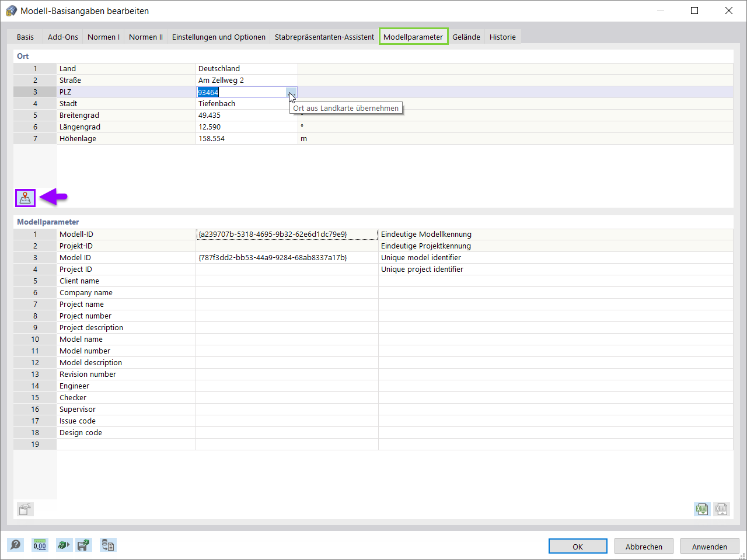
Task: Open the map location picker icon
Action: pyautogui.click(x=25, y=198)
